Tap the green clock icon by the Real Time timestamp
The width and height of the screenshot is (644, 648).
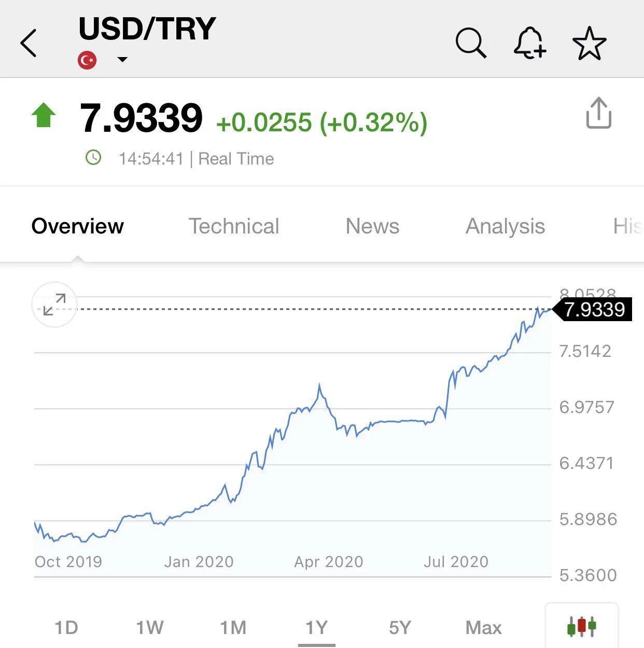click(x=93, y=157)
